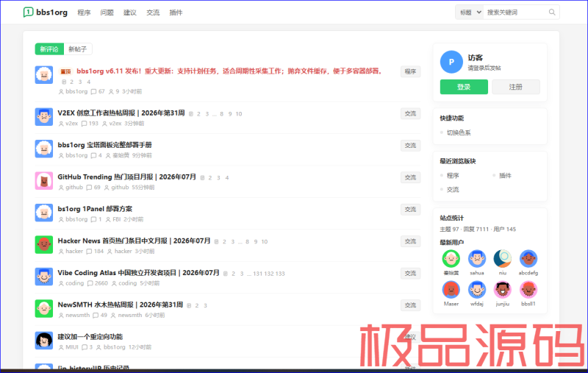Viewport: 588px width, 373px height.
Task: Open NewSMTH 水木热帖周报 post
Action: point(121,305)
